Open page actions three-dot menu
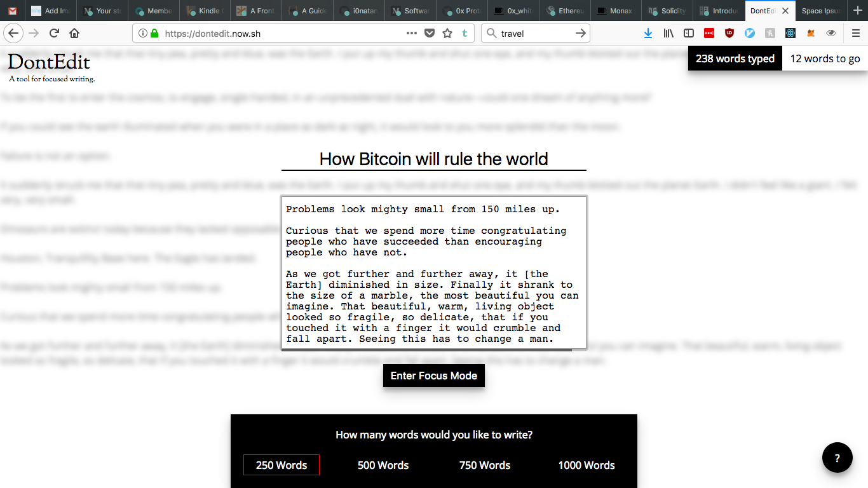 [412, 33]
